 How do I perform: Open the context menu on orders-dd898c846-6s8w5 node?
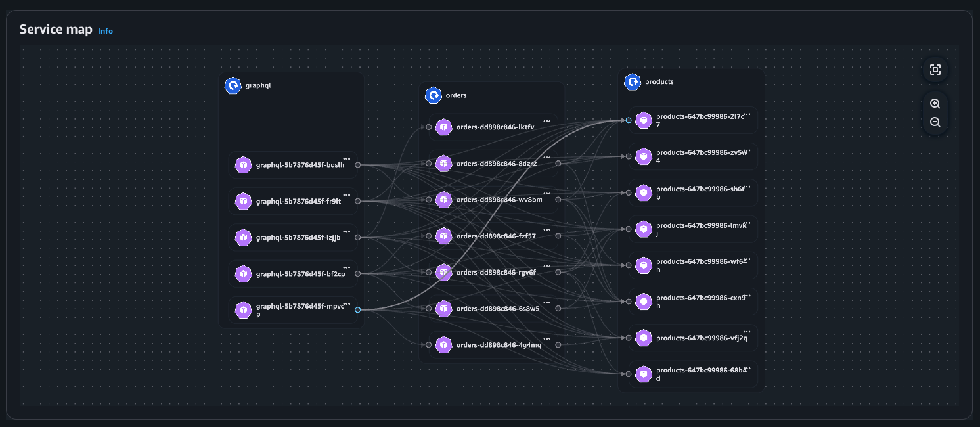(x=548, y=303)
